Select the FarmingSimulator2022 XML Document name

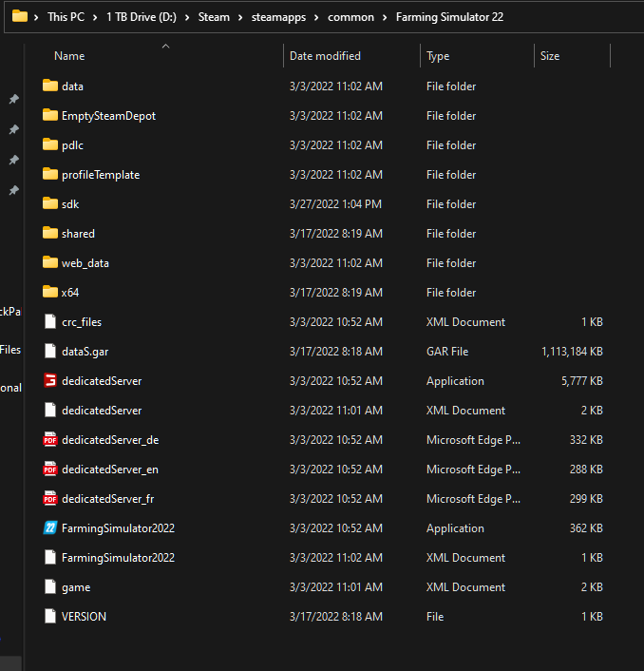coord(118,558)
